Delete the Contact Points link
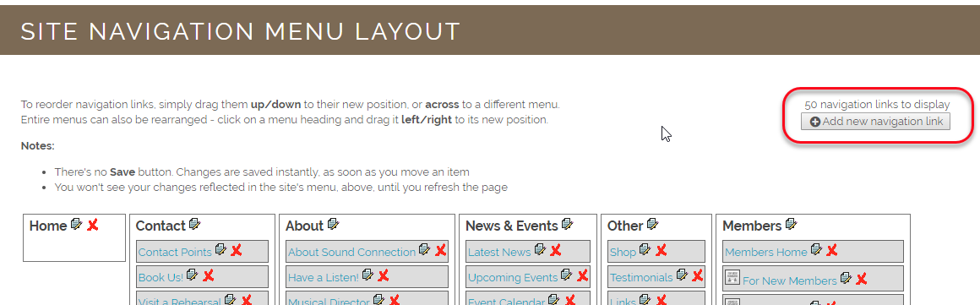The height and width of the screenshot is (305, 980). click(237, 250)
